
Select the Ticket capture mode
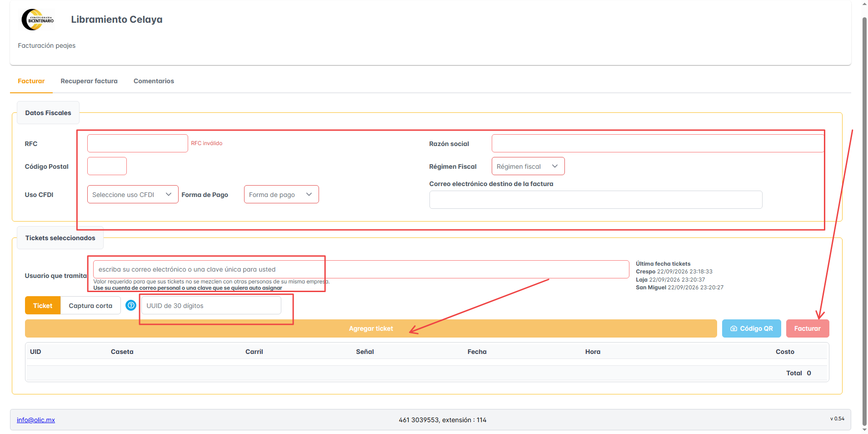tap(43, 306)
